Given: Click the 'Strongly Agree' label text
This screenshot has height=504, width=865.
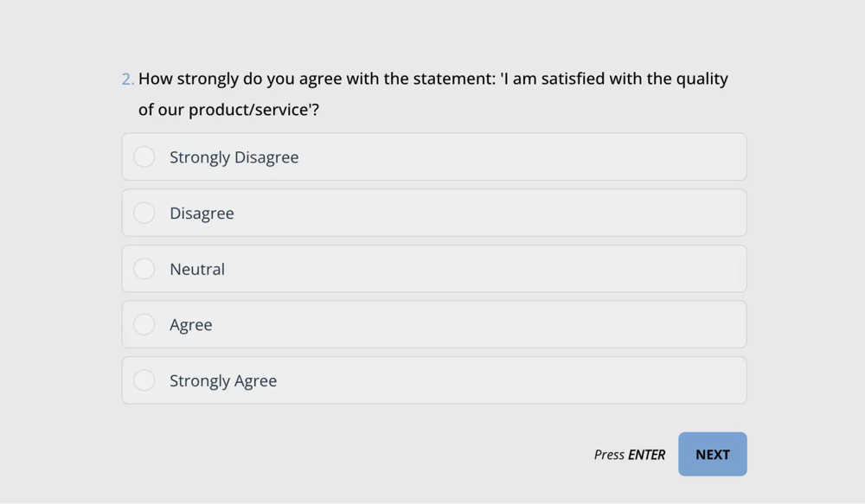Looking at the screenshot, I should pyautogui.click(x=223, y=381).
